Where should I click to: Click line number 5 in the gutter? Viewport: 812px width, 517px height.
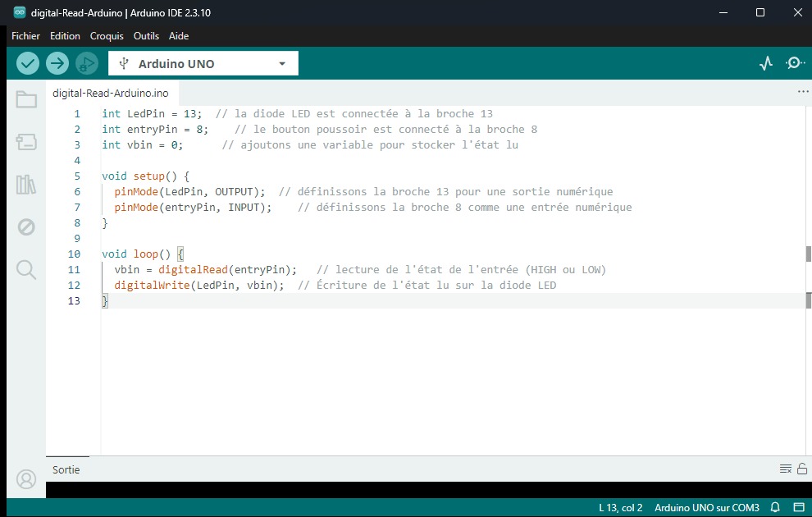point(77,176)
